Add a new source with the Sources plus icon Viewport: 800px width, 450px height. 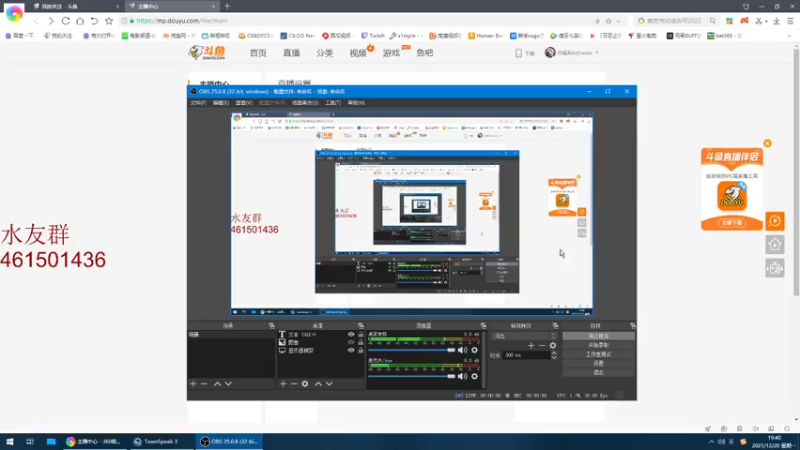coord(283,384)
